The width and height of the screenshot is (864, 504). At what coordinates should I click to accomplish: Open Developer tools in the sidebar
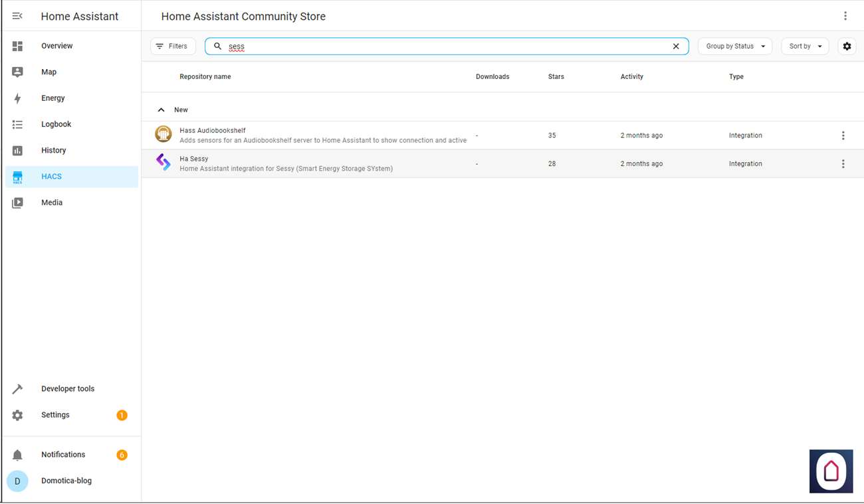point(67,388)
